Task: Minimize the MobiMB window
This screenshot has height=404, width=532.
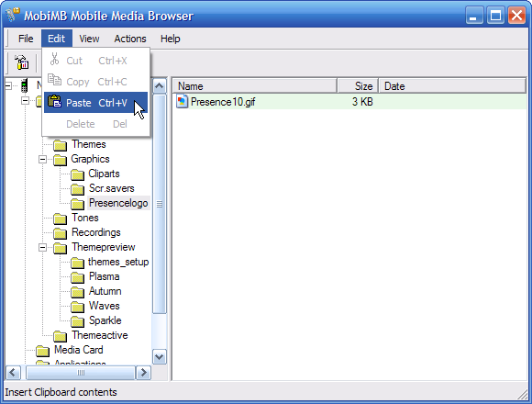Action: point(474,16)
